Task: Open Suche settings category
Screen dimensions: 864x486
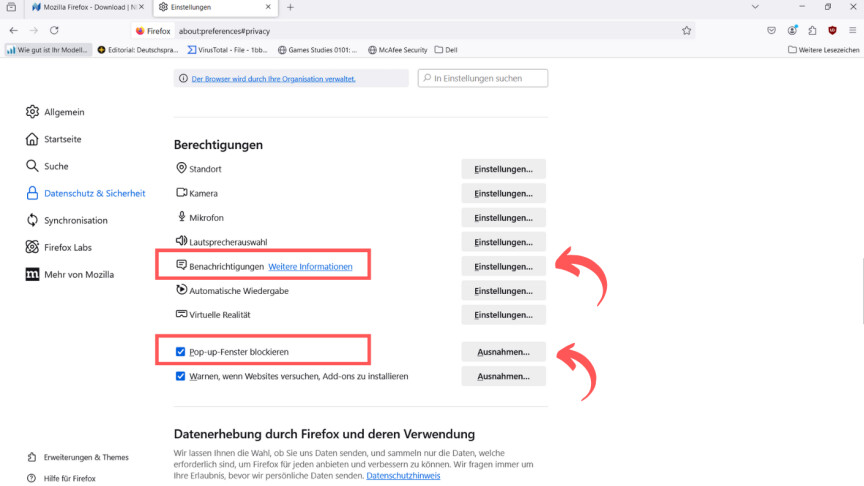Action: [x=47, y=166]
